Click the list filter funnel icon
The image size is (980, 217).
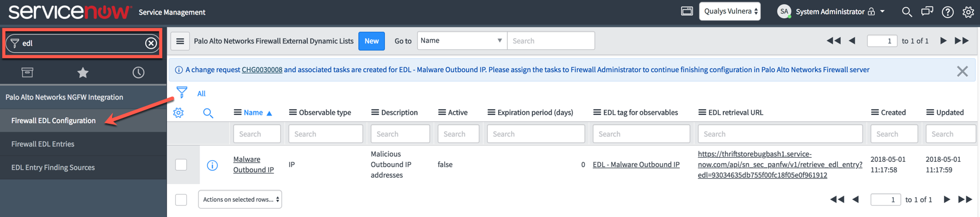click(182, 92)
